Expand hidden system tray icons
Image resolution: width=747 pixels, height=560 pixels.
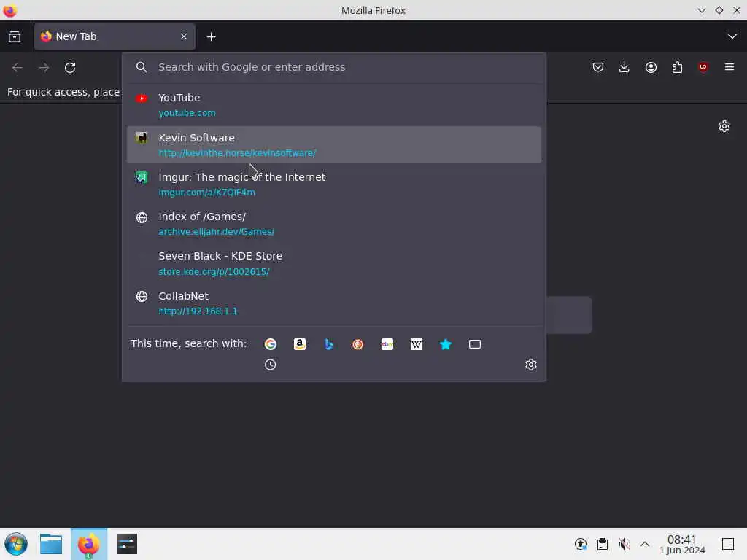(645, 544)
